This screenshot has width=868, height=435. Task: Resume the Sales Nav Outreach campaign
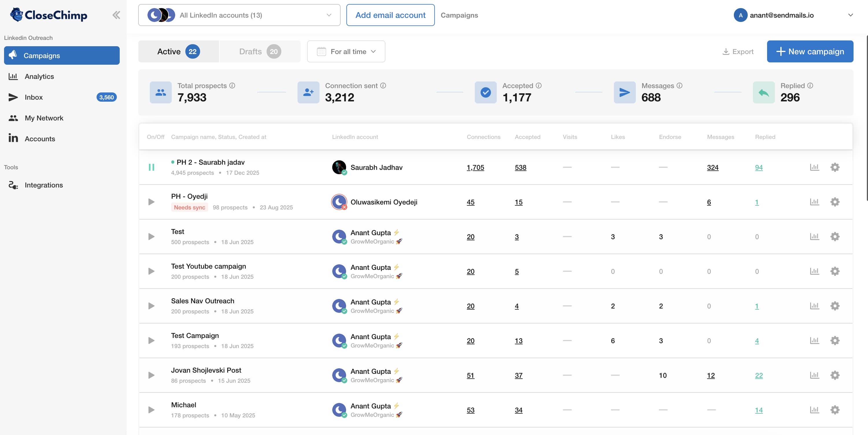click(x=151, y=306)
